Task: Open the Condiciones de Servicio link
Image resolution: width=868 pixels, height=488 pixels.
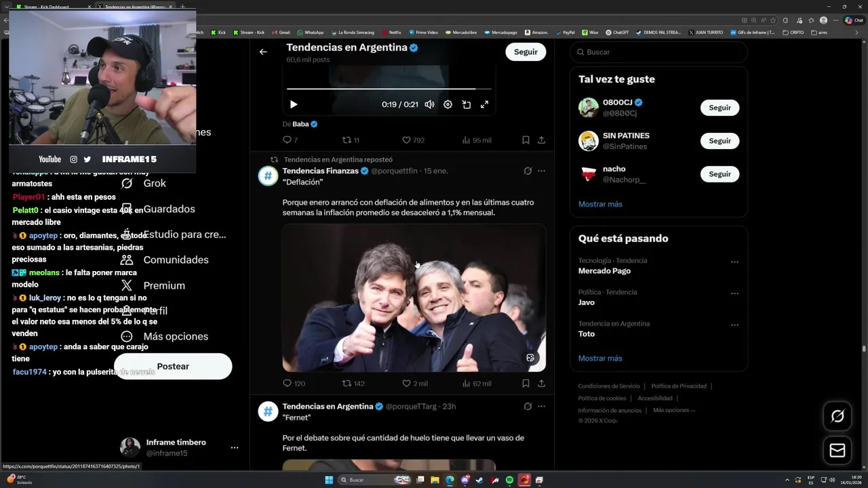Action: coord(609,386)
